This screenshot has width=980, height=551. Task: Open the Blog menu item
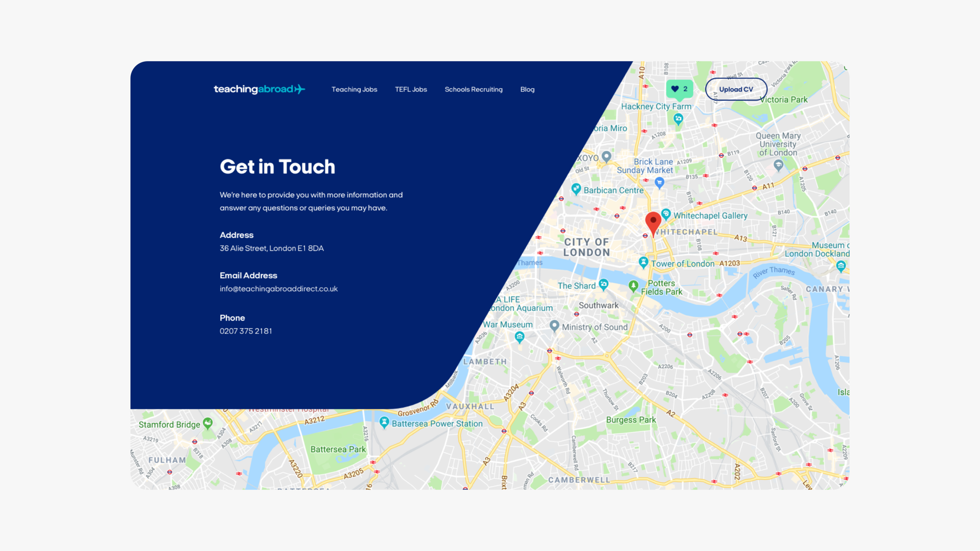(527, 89)
